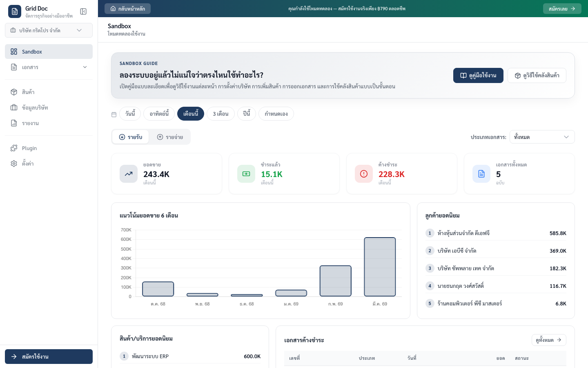588x368 pixels.
Task: Open รายงาน via its report icon
Action: [x=14, y=123]
